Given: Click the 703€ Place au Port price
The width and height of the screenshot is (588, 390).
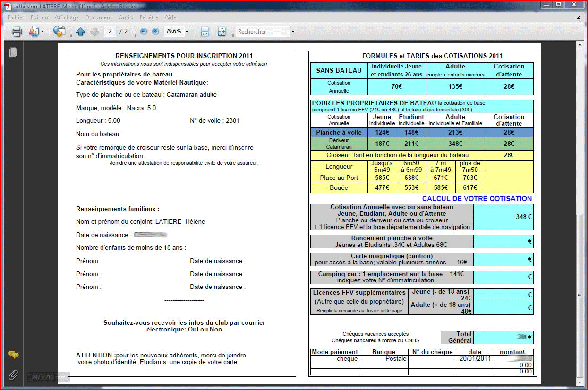Looking at the screenshot, I should point(469,178).
